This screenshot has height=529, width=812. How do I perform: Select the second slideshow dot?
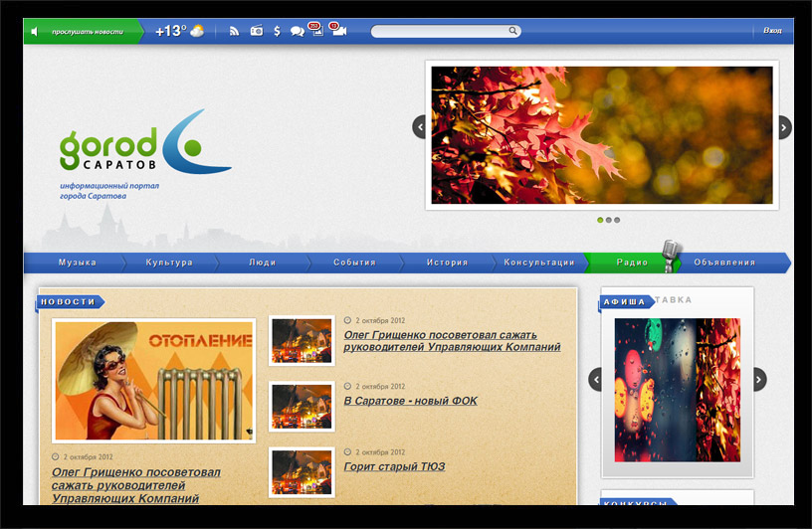[609, 220]
